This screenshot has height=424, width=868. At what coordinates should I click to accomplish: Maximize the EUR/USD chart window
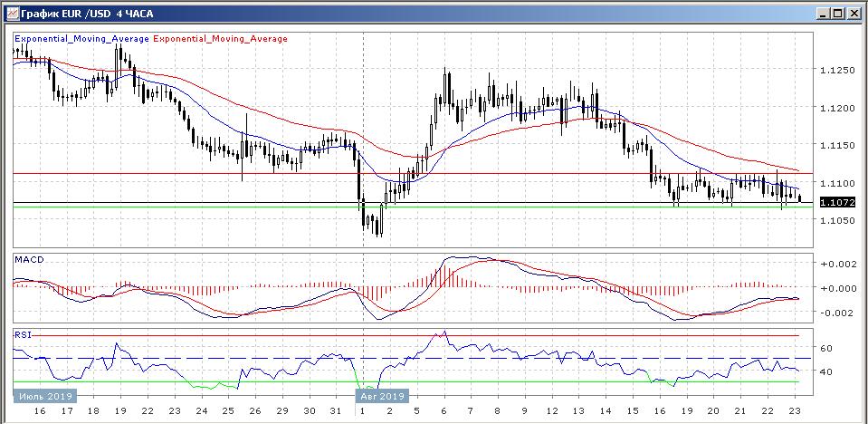pos(838,14)
